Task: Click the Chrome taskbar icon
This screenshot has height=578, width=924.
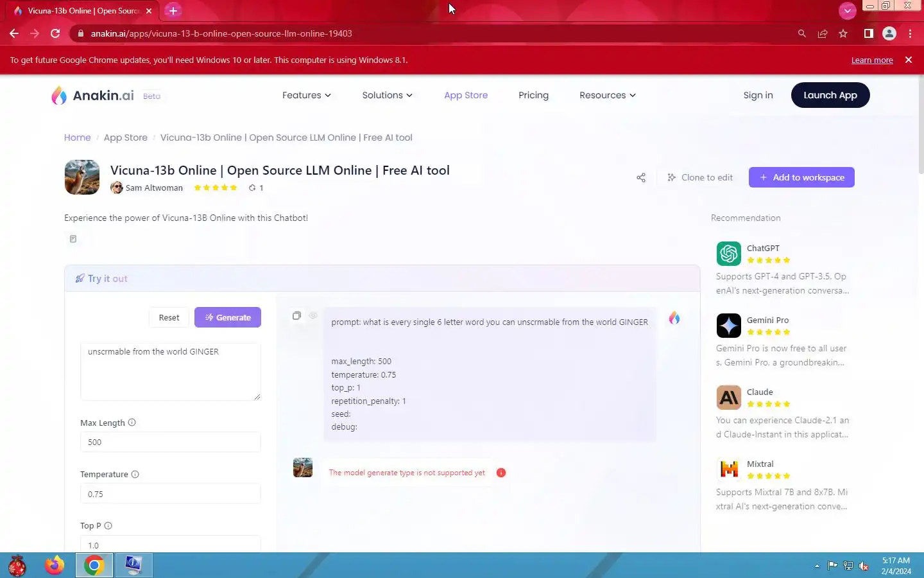Action: 94,565
